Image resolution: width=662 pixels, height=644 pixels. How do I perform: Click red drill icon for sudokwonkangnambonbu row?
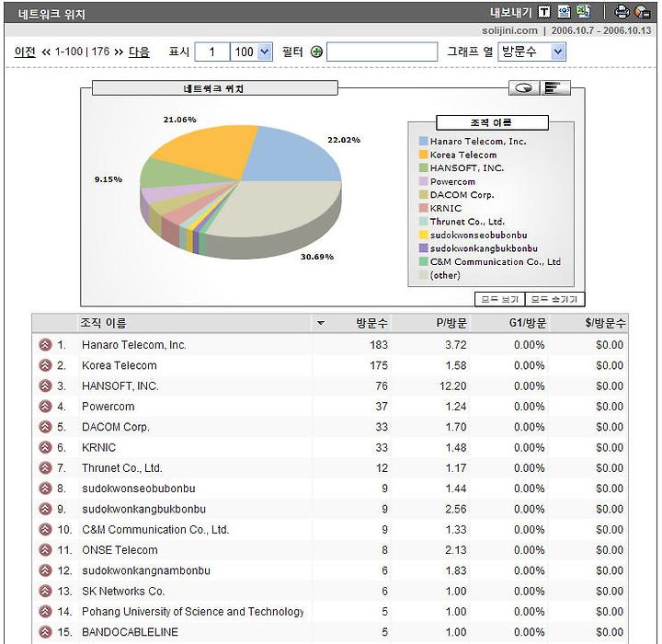[45, 570]
